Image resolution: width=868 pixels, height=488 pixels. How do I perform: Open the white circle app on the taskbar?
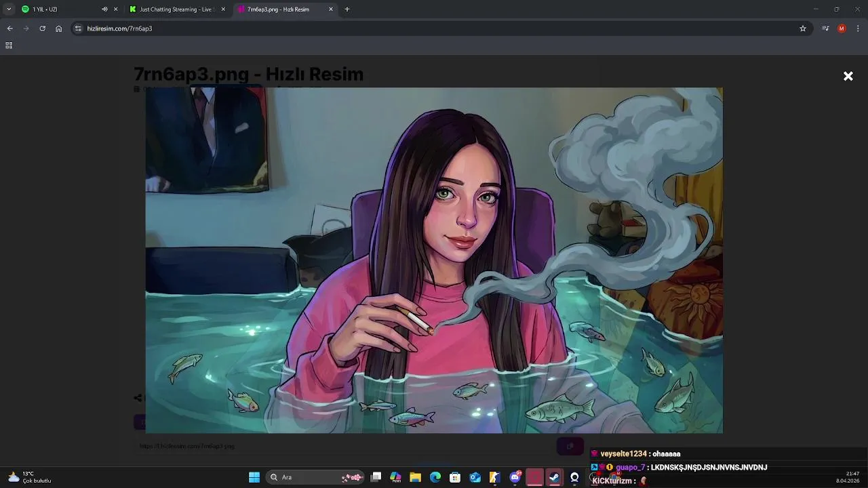pos(574,477)
